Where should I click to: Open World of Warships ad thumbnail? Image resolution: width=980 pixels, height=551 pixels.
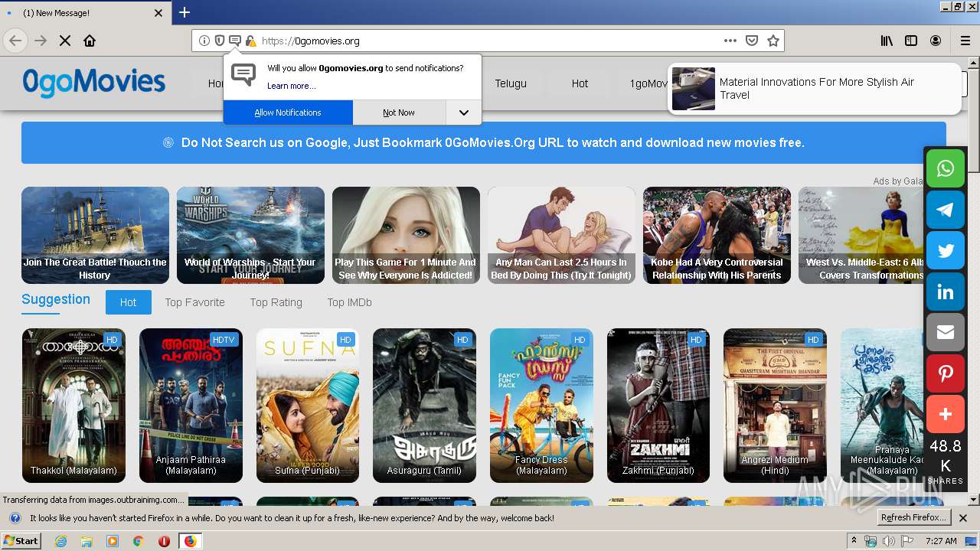point(250,235)
